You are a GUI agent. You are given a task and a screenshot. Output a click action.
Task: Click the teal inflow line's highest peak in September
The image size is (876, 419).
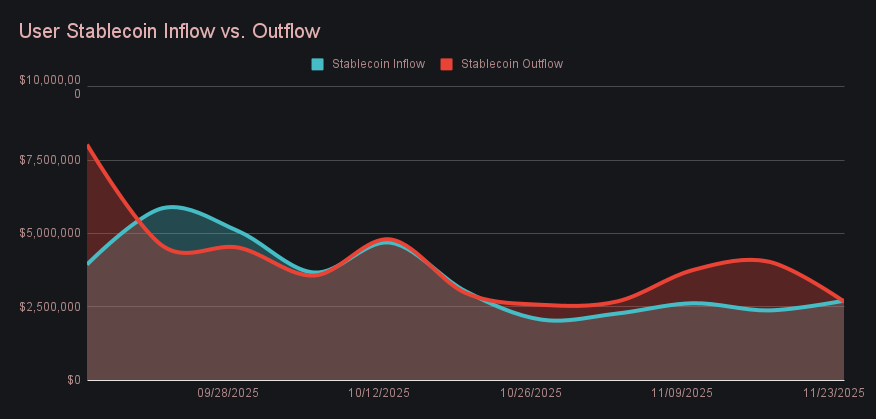coord(173,207)
